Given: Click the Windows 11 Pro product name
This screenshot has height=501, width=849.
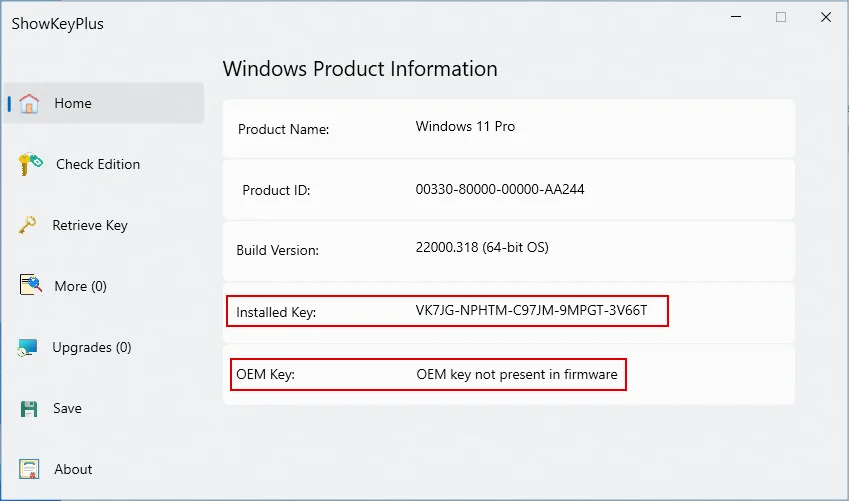Looking at the screenshot, I should click(x=465, y=127).
